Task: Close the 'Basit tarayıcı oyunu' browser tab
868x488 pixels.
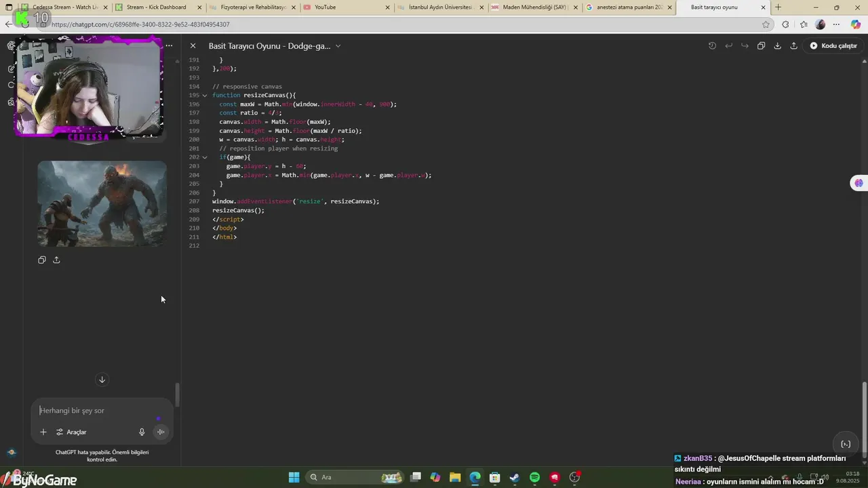Action: pos(763,7)
